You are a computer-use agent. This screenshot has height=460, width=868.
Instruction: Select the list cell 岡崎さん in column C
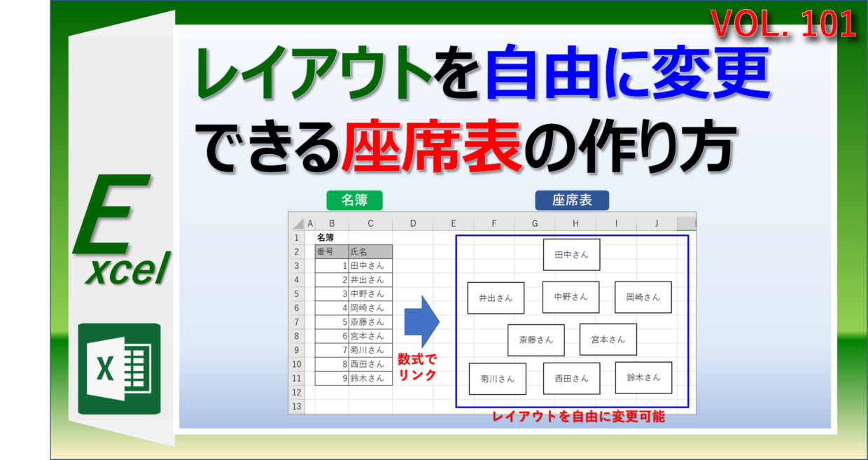pos(370,307)
